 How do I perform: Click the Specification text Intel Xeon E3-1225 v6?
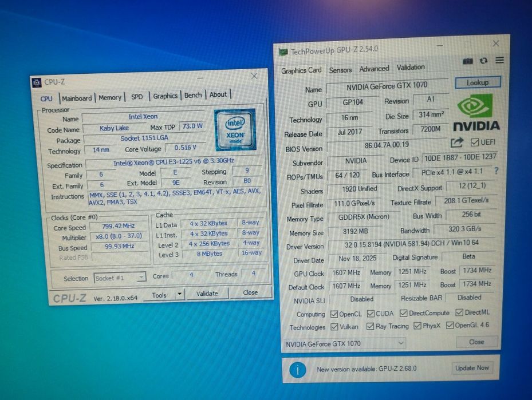coord(174,162)
